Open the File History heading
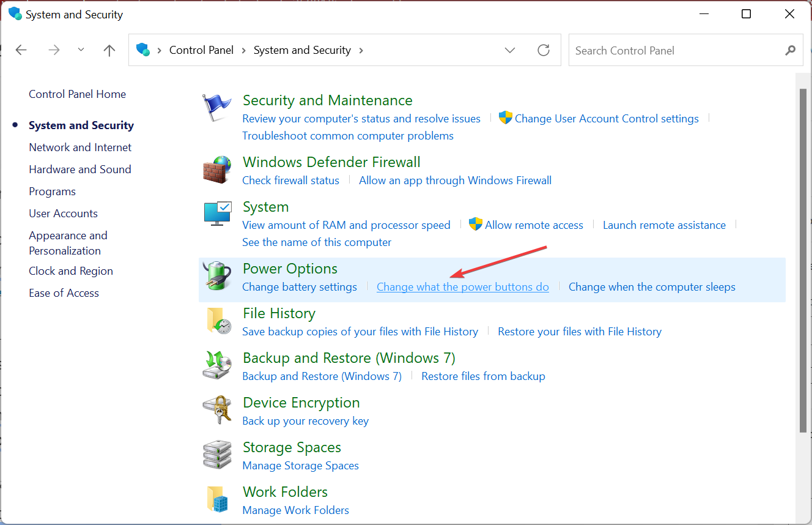 pyautogui.click(x=279, y=313)
